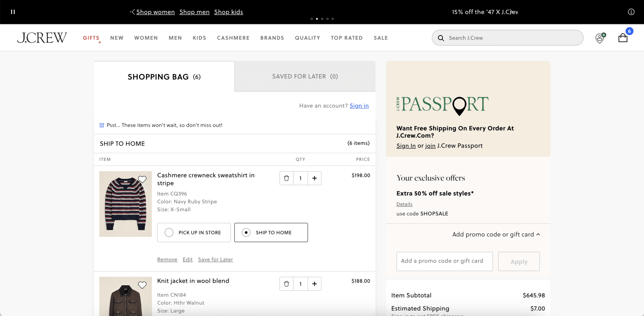Click the promo code input field
This screenshot has height=316, width=644.
(x=444, y=261)
